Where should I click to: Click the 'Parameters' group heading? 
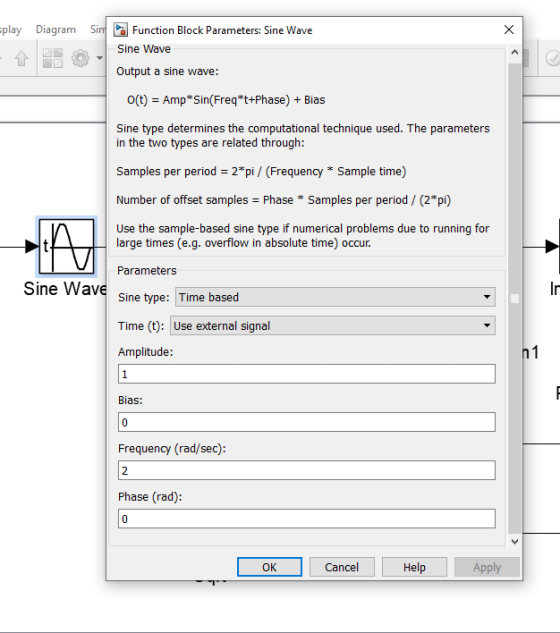(147, 270)
